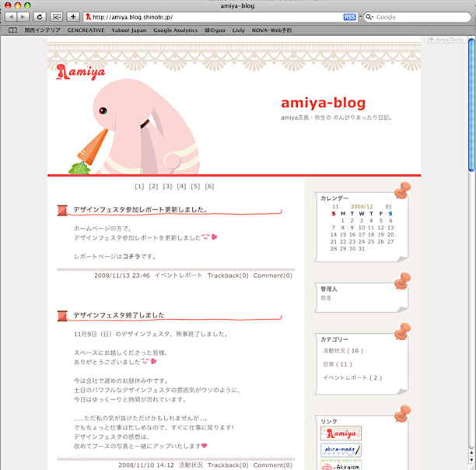The width and height of the screenshot is (476, 470).
Task: Open sidebar category イベントレポート ( 2 )
Action: tap(352, 377)
